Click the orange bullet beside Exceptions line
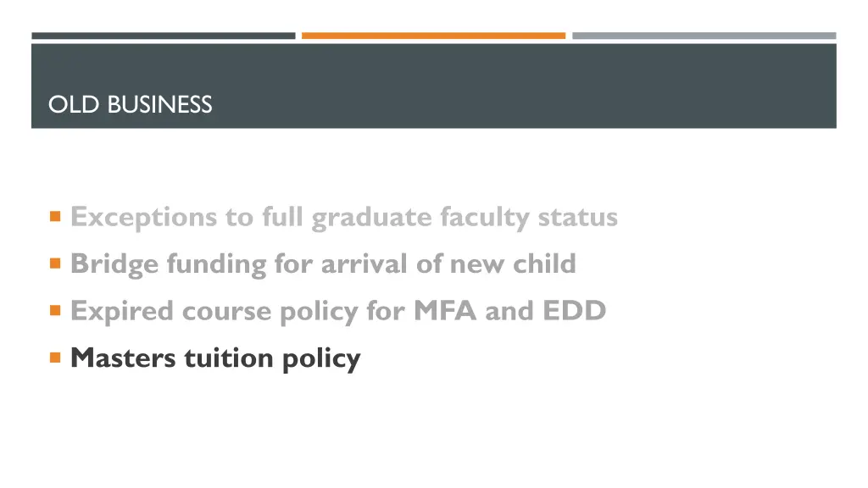868x488 pixels. [55, 216]
